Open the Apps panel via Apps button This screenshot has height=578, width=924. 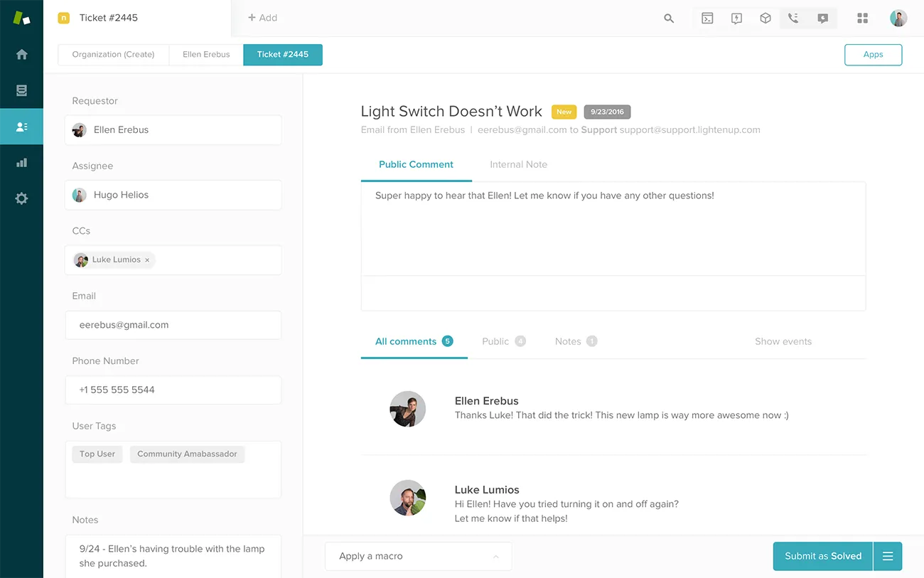point(873,54)
